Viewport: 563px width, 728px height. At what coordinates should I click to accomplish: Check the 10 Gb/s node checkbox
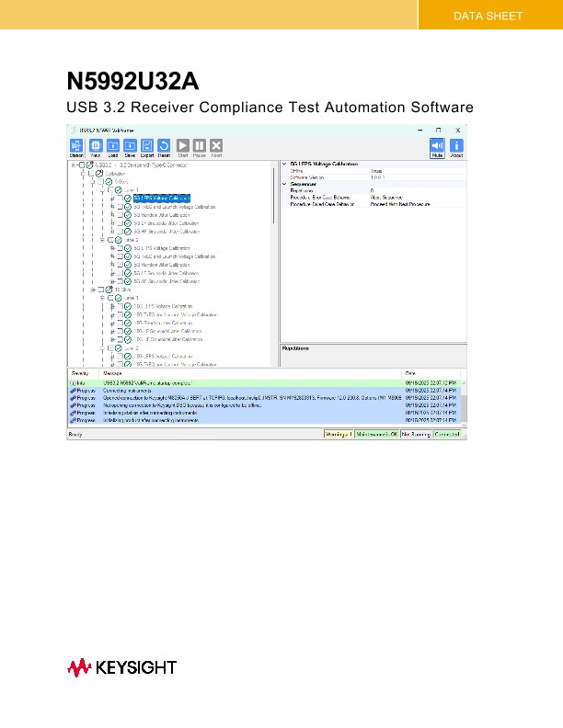click(x=101, y=290)
